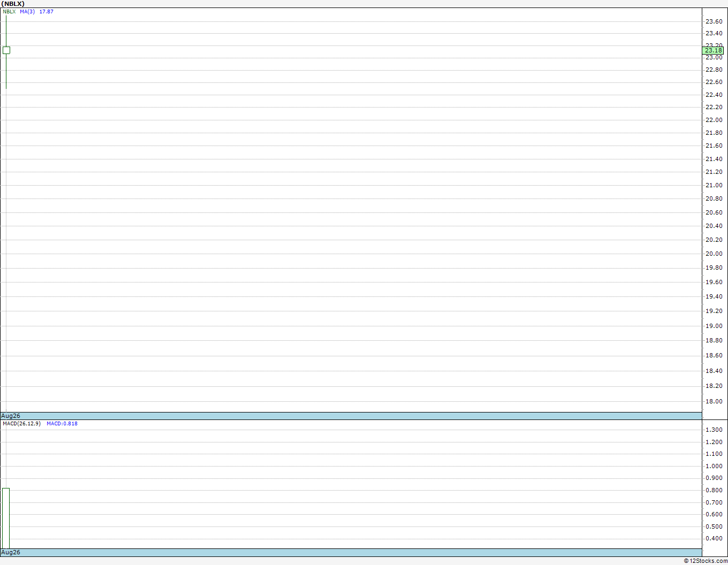Click the MACD:0.818 value label
This screenshot has height=565, width=728.
point(62,424)
